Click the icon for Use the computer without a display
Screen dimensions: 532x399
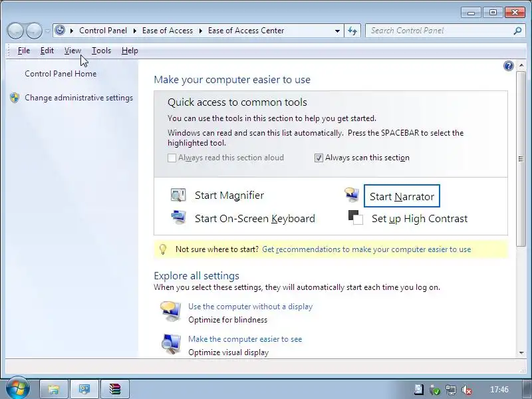171,311
